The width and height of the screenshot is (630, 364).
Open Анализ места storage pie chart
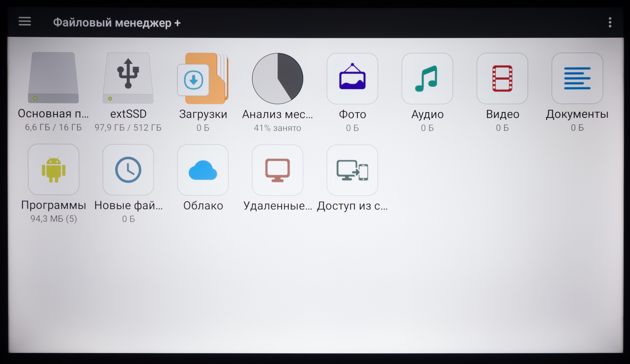pos(277,79)
